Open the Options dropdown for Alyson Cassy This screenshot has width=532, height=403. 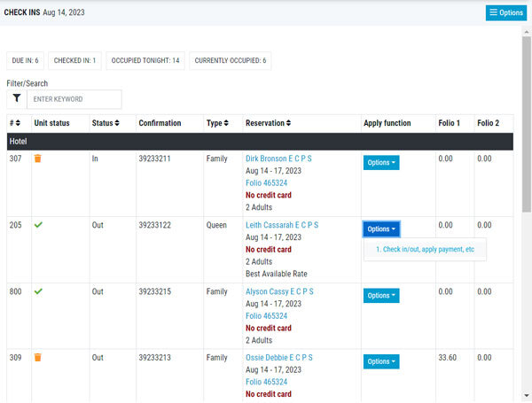[x=381, y=296]
